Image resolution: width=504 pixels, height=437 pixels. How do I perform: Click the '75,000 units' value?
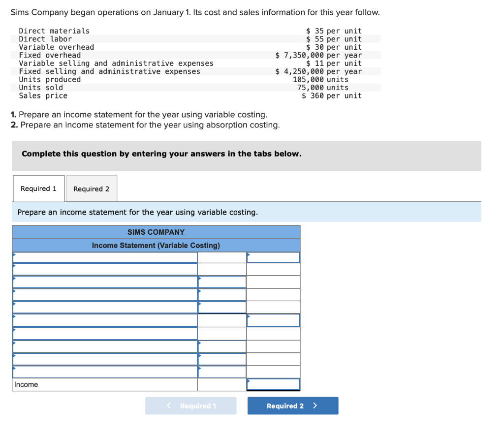point(323,88)
